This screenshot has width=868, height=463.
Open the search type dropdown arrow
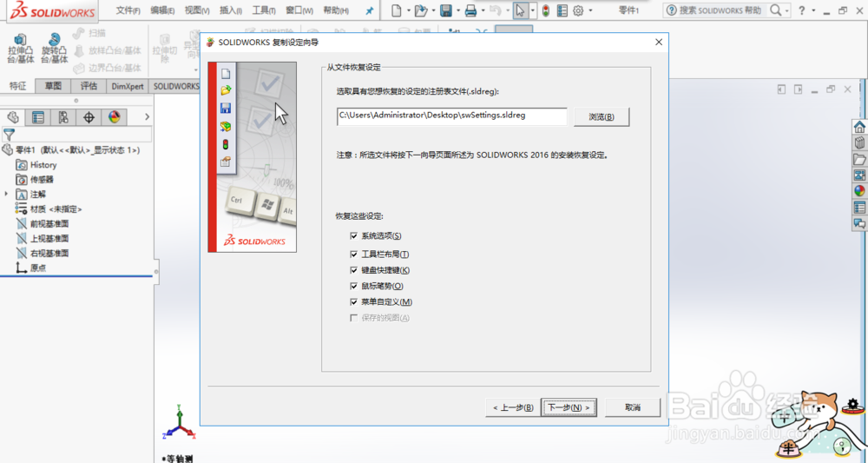coord(786,10)
